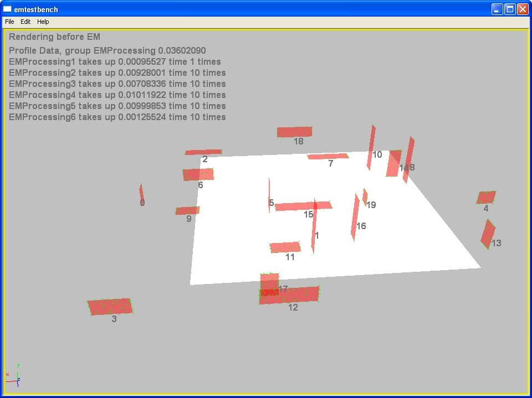
Task: Pick the tilted red rectangle labeled 13
Action: pos(488,234)
